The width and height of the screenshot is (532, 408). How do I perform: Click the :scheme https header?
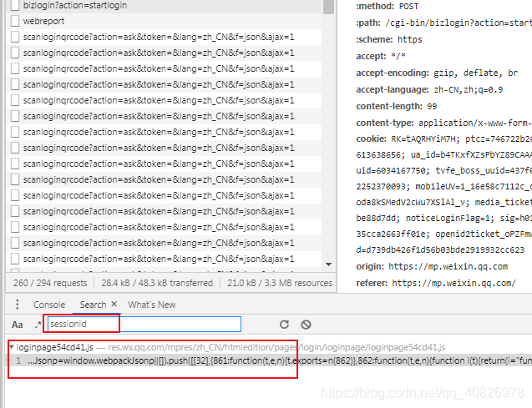tap(389, 39)
